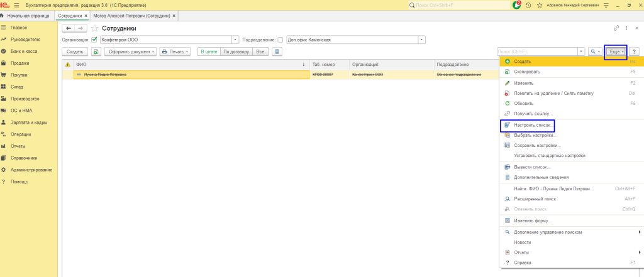Click the get link chain icon
This screenshot has width=644, height=277.
[x=616, y=28]
